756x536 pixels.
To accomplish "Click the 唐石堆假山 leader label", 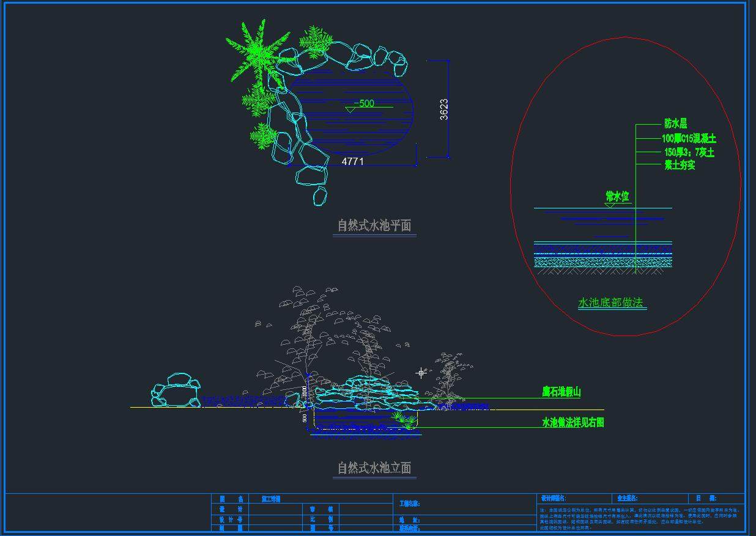I will [561, 392].
